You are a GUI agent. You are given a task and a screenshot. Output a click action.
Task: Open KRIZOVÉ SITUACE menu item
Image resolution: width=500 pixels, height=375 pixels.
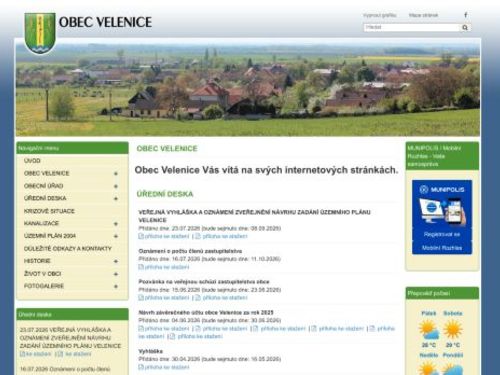(49, 211)
